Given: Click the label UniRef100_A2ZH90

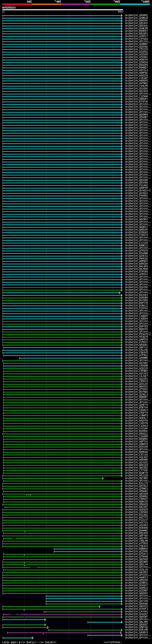Looking at the screenshot, I should click(x=136, y=551).
